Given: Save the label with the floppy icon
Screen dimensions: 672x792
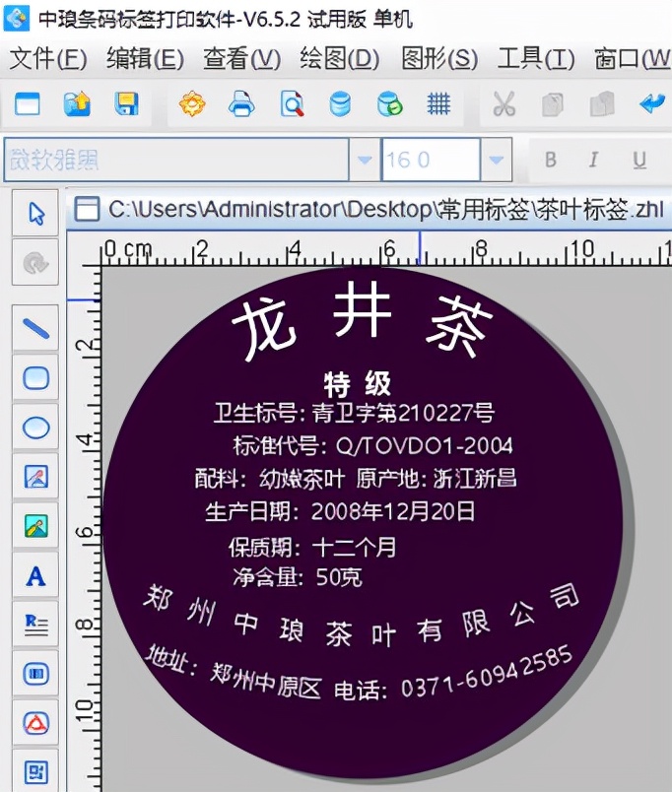Looking at the screenshot, I should 126,104.
